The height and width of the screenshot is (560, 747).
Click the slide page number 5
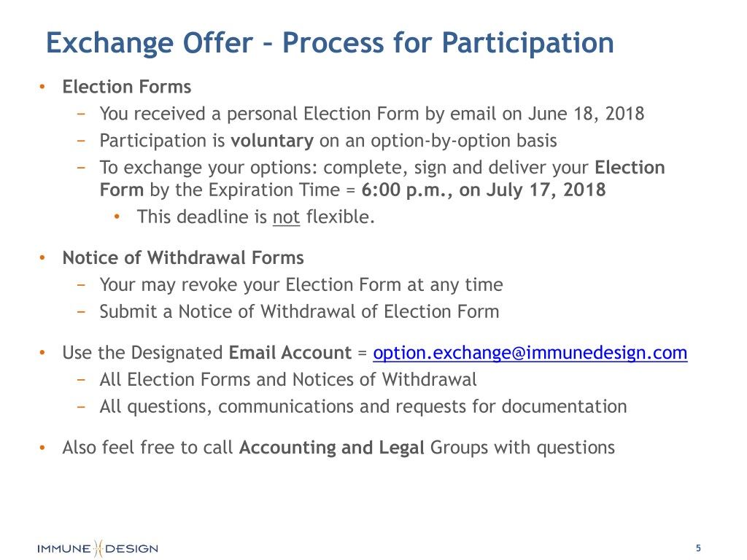click(698, 548)
